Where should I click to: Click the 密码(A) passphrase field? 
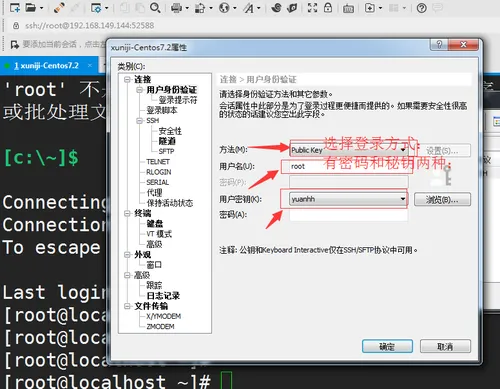349,215
